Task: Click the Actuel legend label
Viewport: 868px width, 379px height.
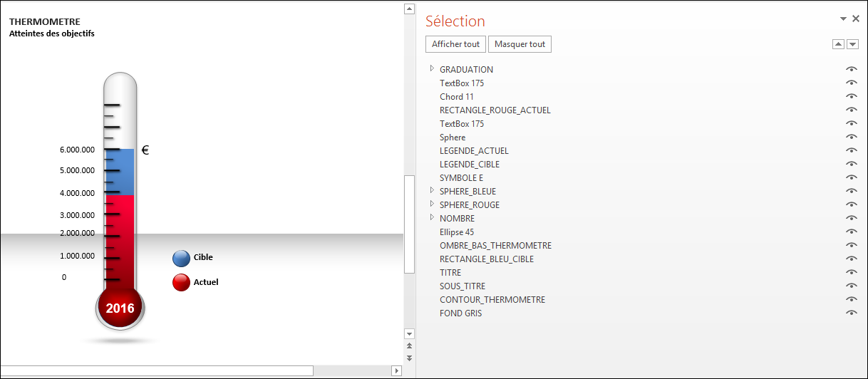Action: 206,282
